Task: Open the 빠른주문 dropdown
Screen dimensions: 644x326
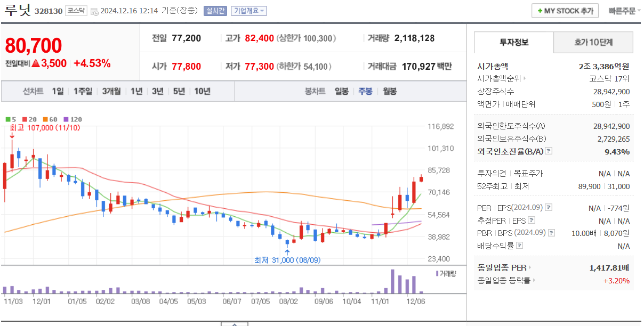Action: tap(625, 11)
